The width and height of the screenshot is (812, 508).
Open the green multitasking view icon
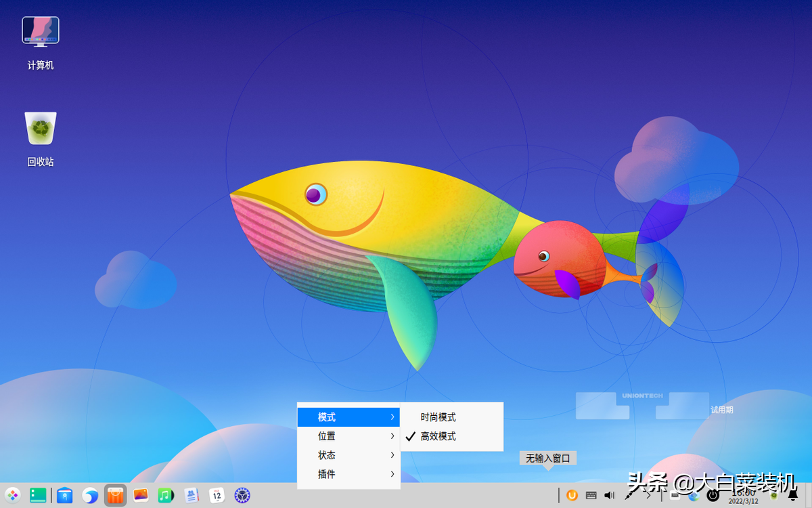click(x=37, y=496)
